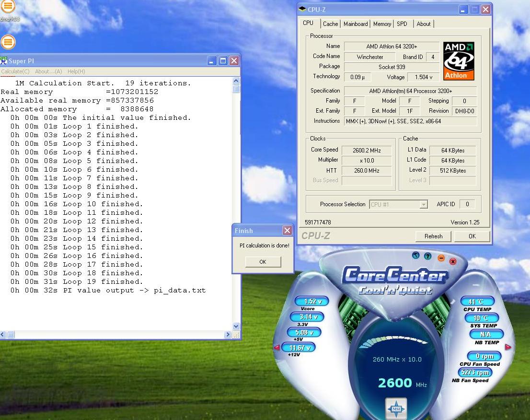
Task: Click the Super PI title bar icon
Action: point(4,61)
